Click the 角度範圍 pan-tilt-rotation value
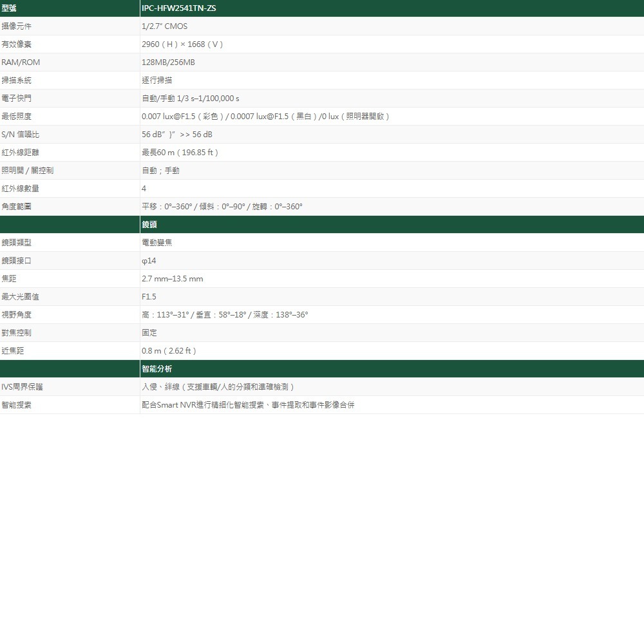644x644 pixels. pyautogui.click(x=223, y=206)
